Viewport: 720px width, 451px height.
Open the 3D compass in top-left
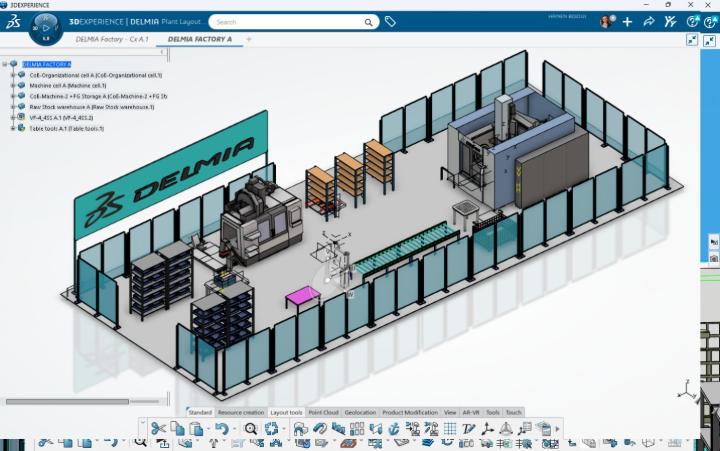[43, 28]
